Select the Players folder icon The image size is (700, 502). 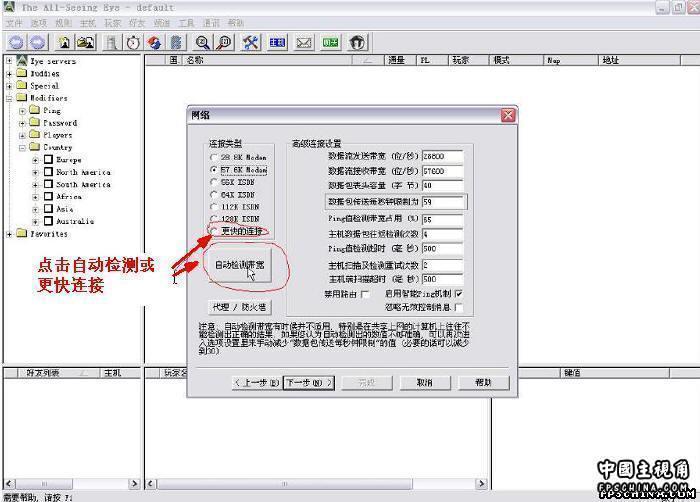[35, 134]
